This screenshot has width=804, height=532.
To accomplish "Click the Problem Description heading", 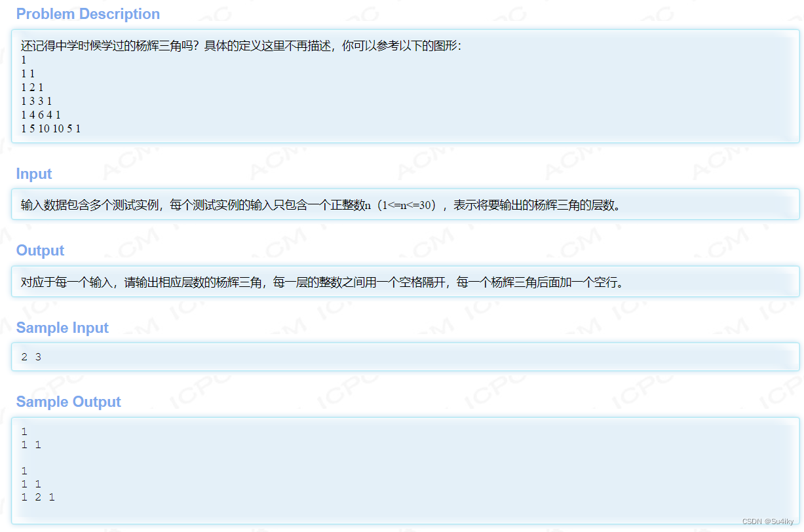I will 88,14.
